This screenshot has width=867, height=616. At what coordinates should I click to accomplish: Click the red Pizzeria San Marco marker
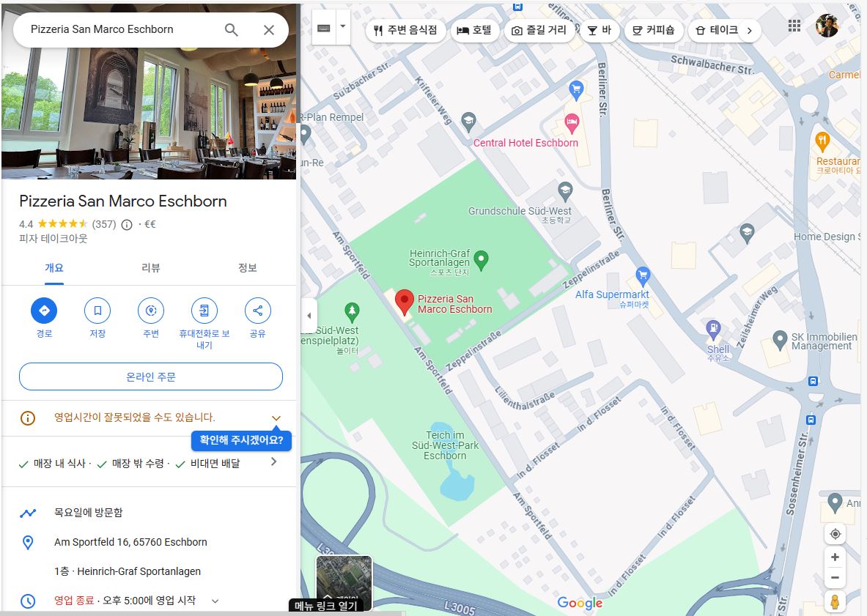[x=405, y=303]
